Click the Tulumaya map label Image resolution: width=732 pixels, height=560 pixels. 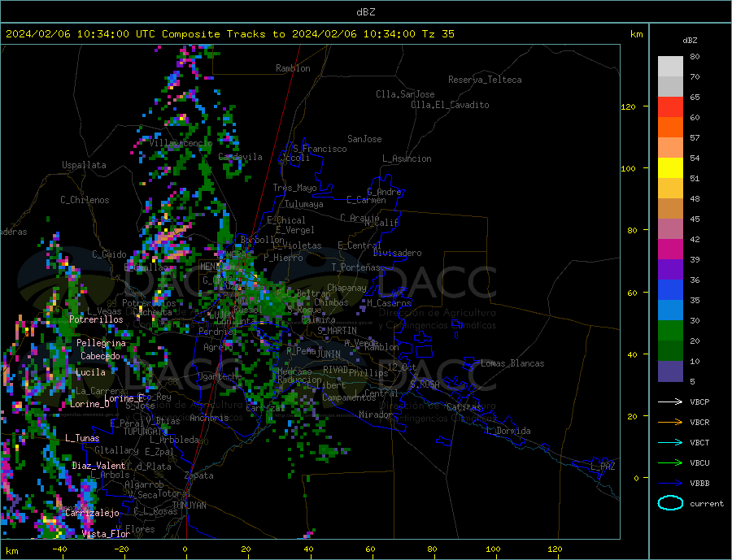point(304,204)
